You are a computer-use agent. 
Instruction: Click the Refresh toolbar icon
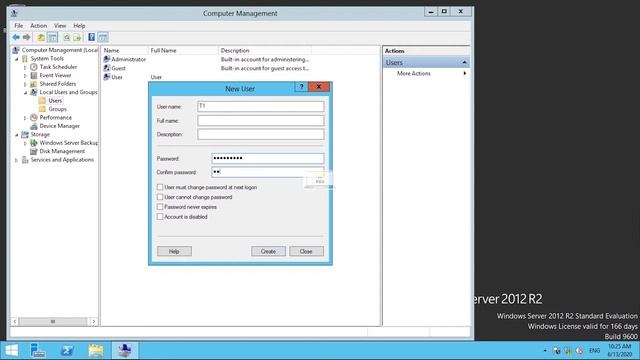coord(67,38)
